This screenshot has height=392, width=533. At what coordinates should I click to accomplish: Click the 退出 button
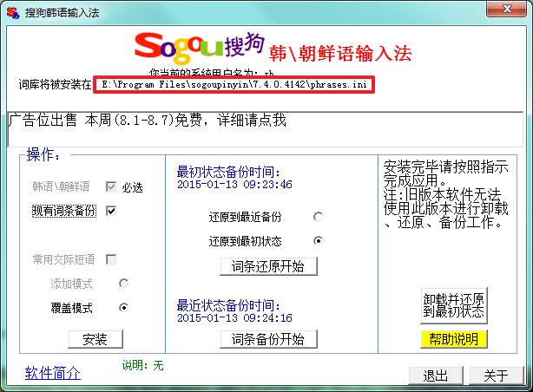[436, 376]
